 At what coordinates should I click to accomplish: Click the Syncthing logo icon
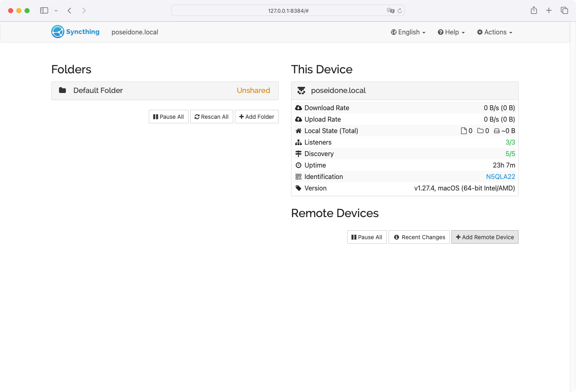[58, 32]
